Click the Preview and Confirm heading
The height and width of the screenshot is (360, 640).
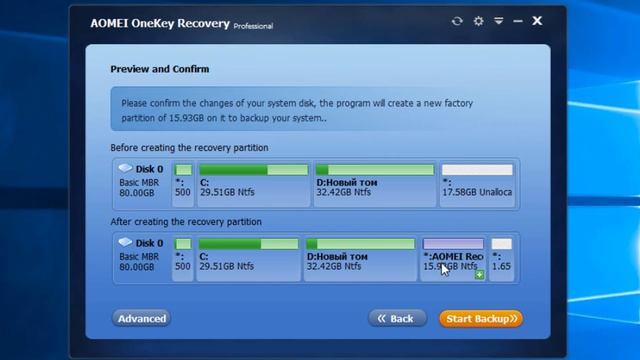pyautogui.click(x=160, y=69)
